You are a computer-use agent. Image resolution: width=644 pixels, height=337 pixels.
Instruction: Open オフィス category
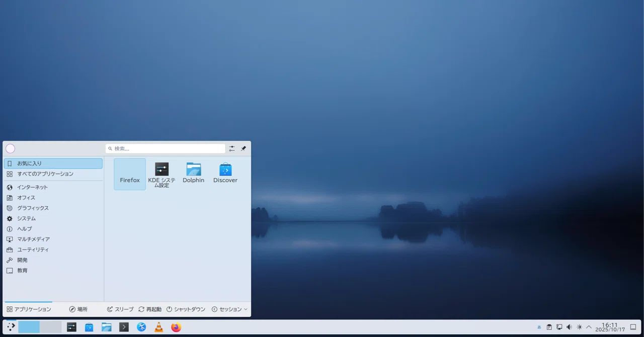(x=53, y=198)
